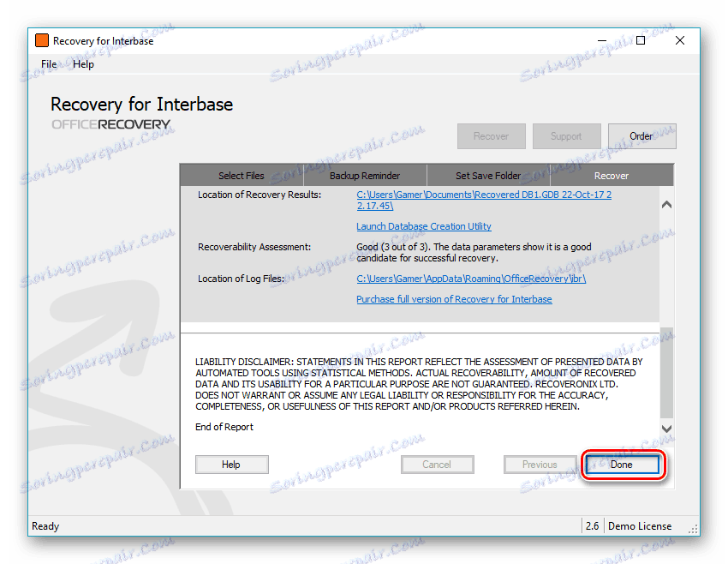Click the Recover toolbar button
This screenshot has width=728, height=564.
492,136
